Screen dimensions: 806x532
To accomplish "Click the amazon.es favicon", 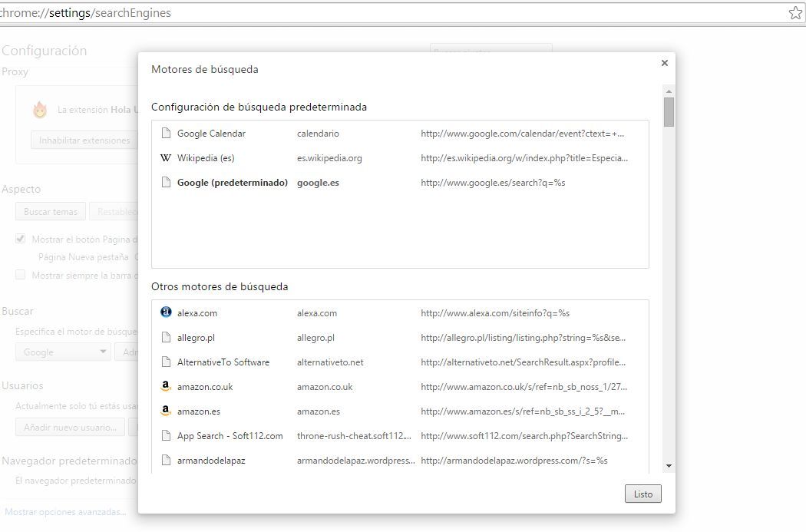I will coord(166,411).
